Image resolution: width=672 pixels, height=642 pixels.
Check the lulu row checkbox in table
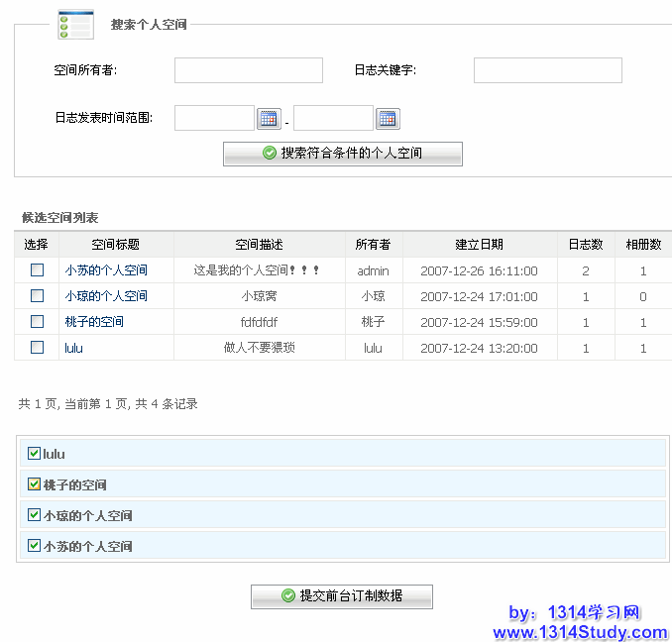(x=37, y=347)
